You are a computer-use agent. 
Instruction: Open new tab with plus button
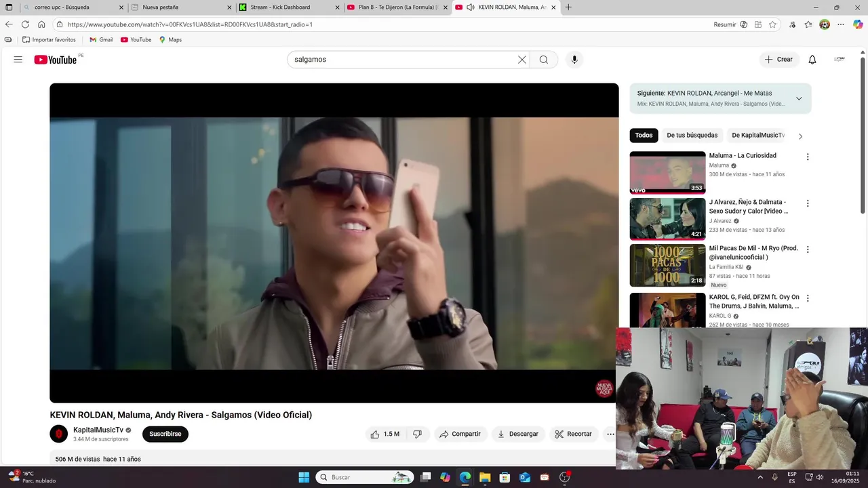tap(568, 7)
